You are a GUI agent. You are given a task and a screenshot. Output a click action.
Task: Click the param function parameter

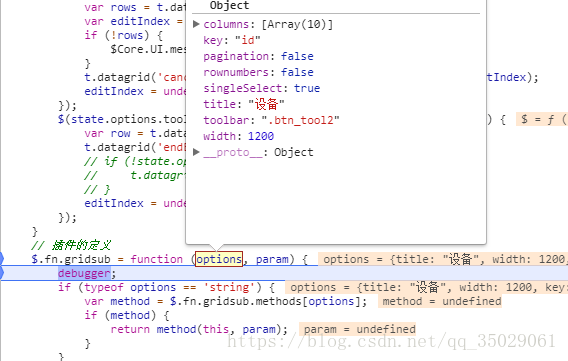[x=272, y=259]
